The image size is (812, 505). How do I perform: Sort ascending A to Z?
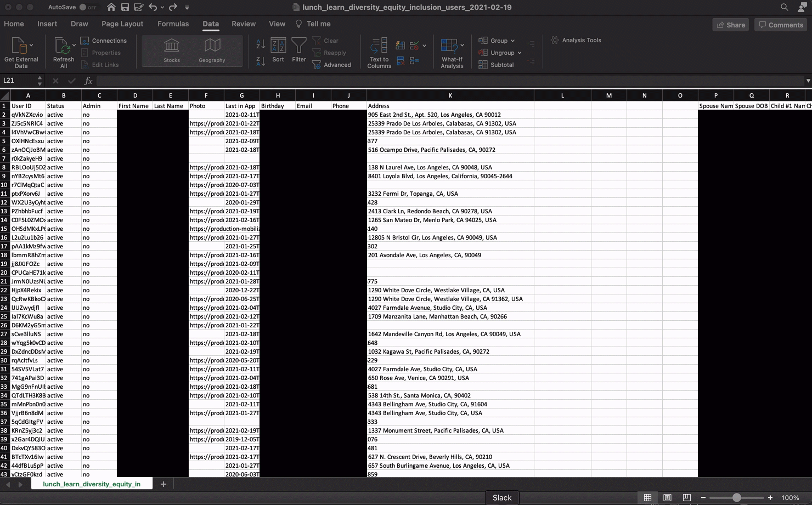tap(261, 44)
